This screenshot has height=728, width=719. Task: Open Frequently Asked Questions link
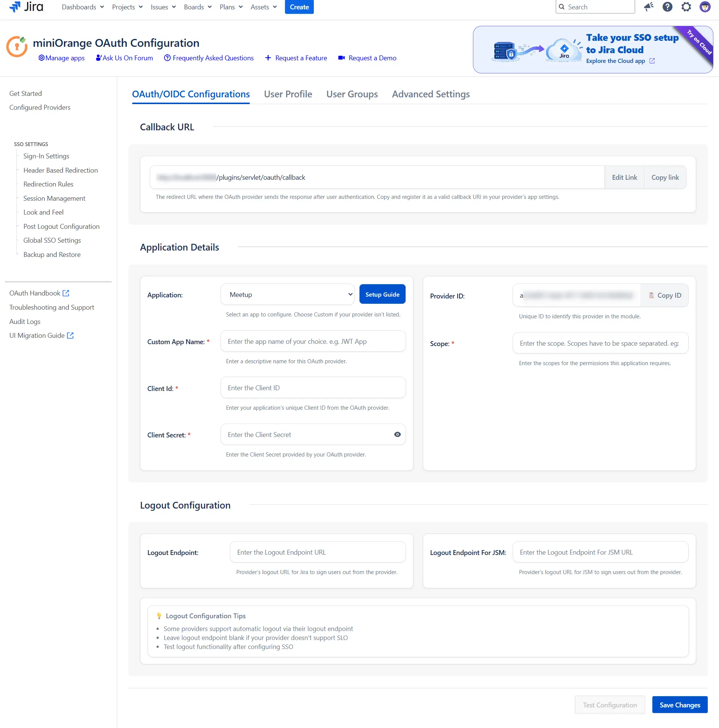[x=209, y=58]
